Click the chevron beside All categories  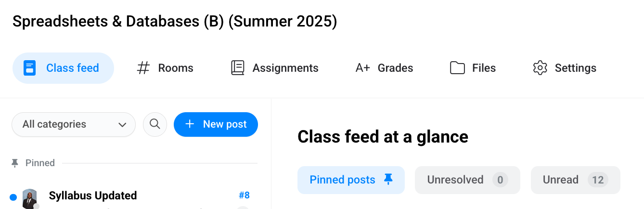[x=122, y=125]
